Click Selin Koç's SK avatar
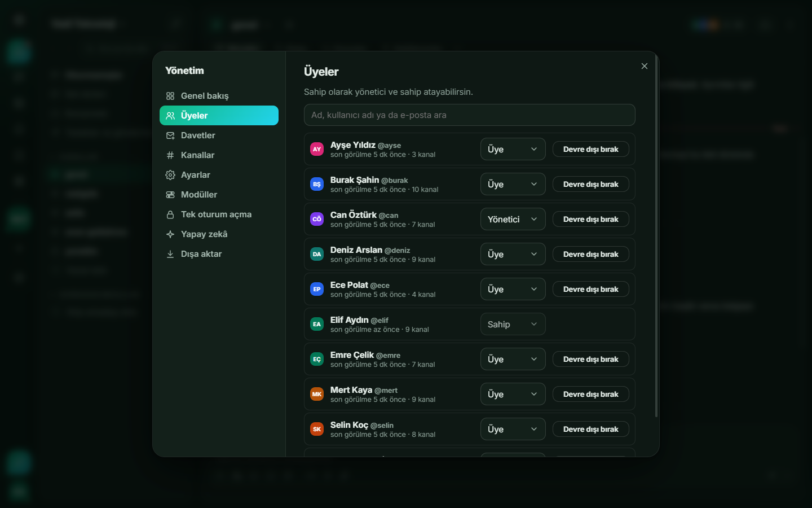812x508 pixels. click(317, 429)
